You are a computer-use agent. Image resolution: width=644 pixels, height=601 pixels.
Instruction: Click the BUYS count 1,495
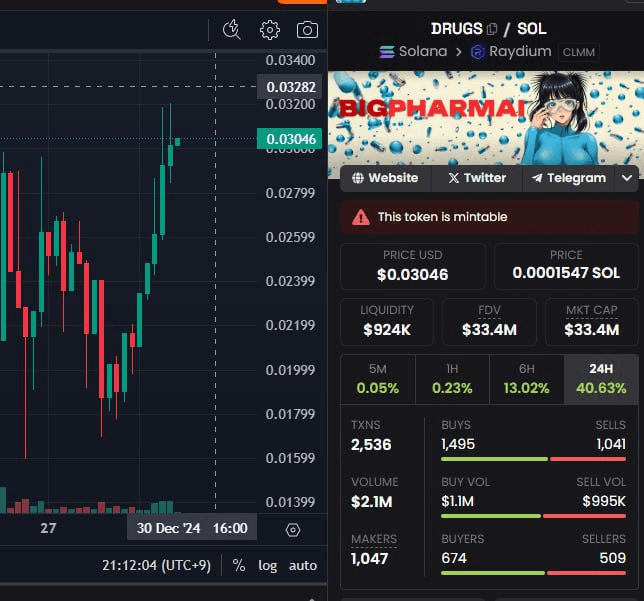tap(458, 444)
